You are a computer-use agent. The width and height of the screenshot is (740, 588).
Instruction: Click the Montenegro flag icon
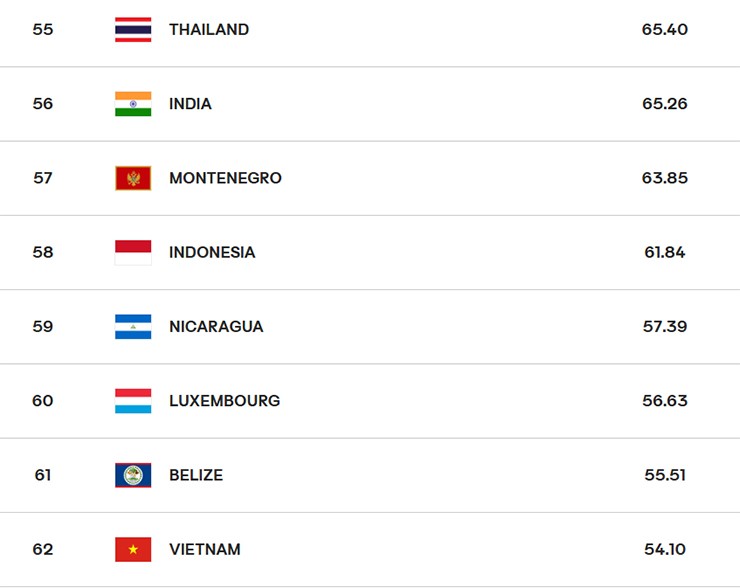(x=133, y=178)
